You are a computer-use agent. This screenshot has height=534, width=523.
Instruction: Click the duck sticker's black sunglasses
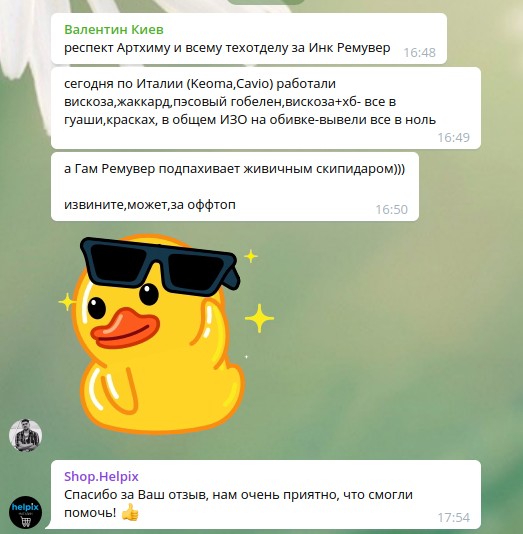160,266
